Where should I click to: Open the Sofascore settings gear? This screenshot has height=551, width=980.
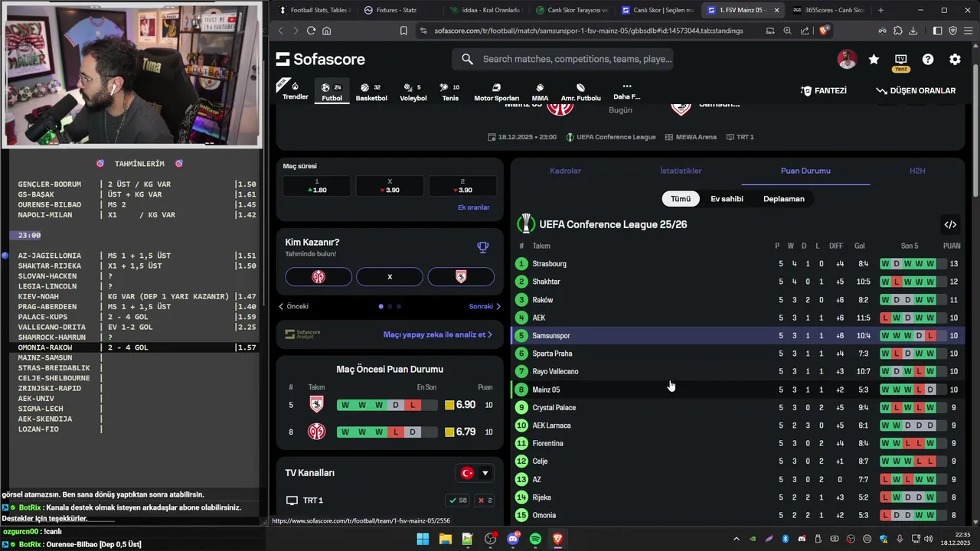click(955, 60)
